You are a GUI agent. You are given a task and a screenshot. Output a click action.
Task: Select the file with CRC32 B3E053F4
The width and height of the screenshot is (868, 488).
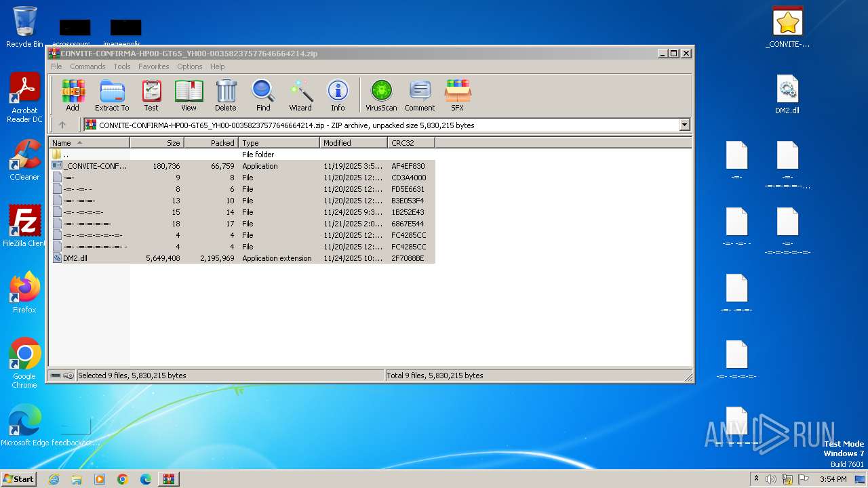243,201
